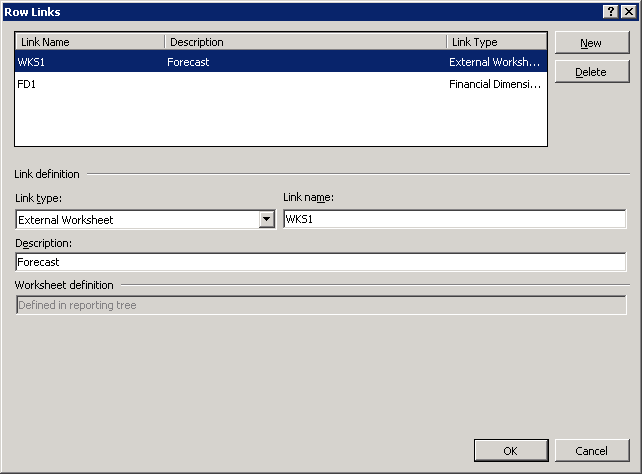Expand the Link type dropdown arrow

(x=266, y=220)
